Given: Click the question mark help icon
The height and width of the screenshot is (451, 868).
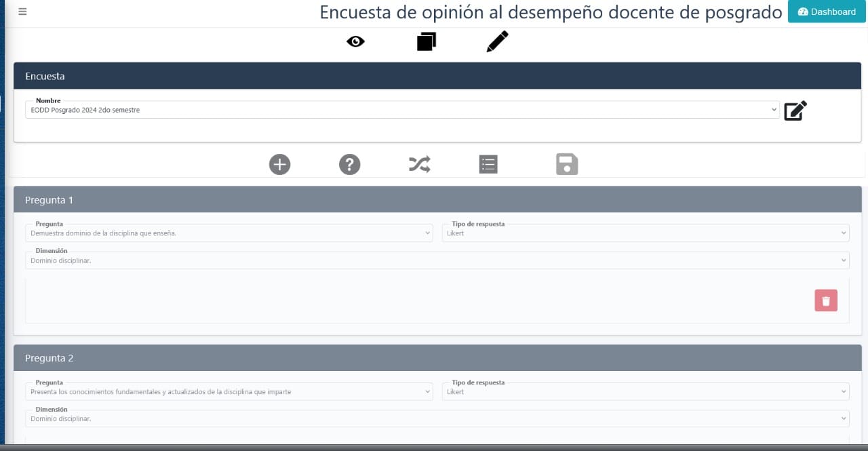Looking at the screenshot, I should [349, 164].
